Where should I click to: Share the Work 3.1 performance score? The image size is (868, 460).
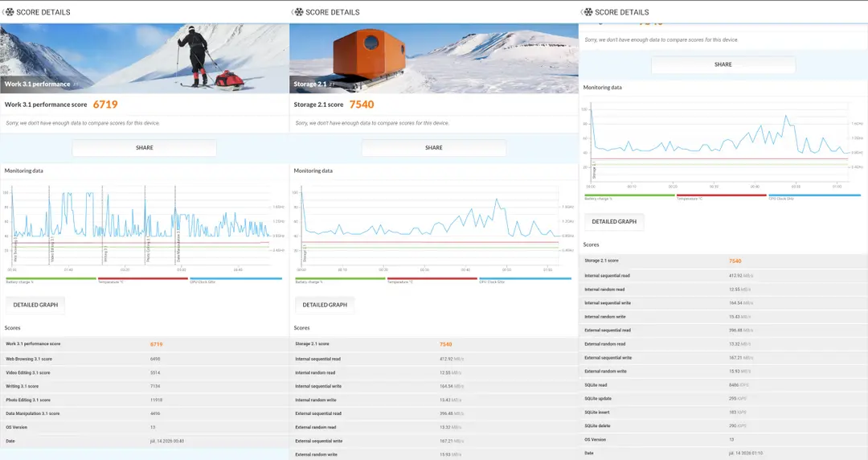tap(145, 148)
